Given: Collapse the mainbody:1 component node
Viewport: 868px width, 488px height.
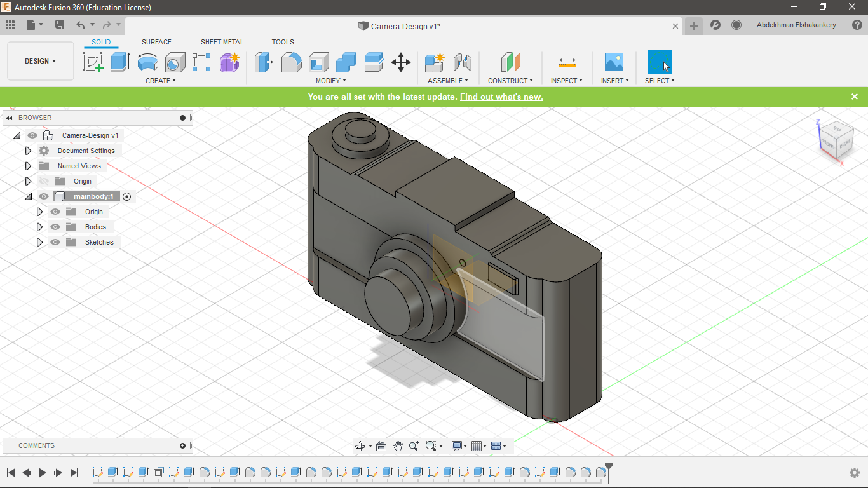Looking at the screenshot, I should pos(28,196).
